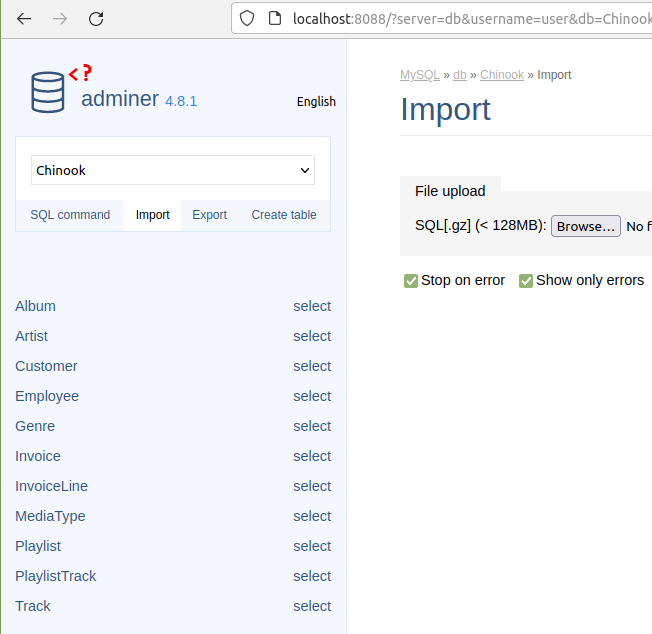
Task: Open the Album table structure
Action: 35,306
